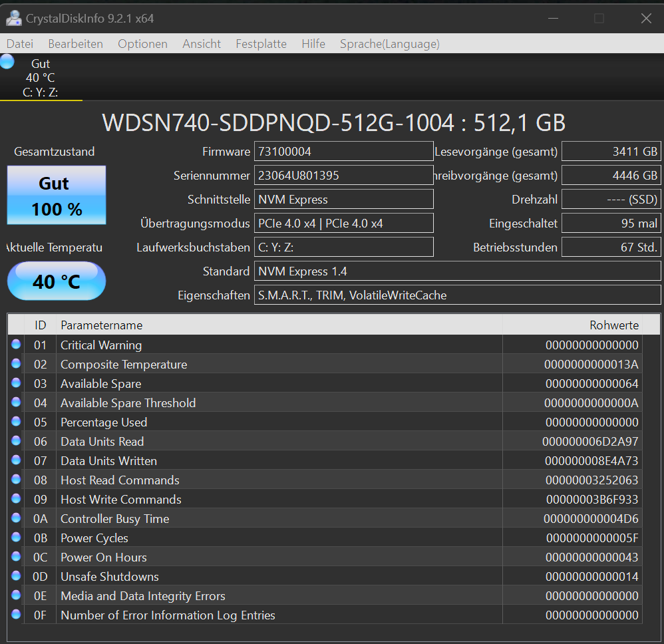The height and width of the screenshot is (644, 664).
Task: Click status dot for Controller Busy Time row
Action: (x=16, y=518)
